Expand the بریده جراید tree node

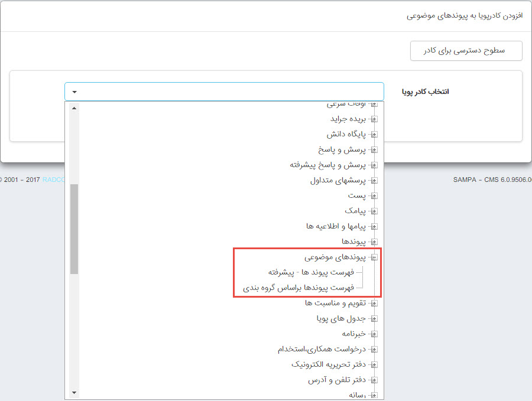(x=374, y=119)
